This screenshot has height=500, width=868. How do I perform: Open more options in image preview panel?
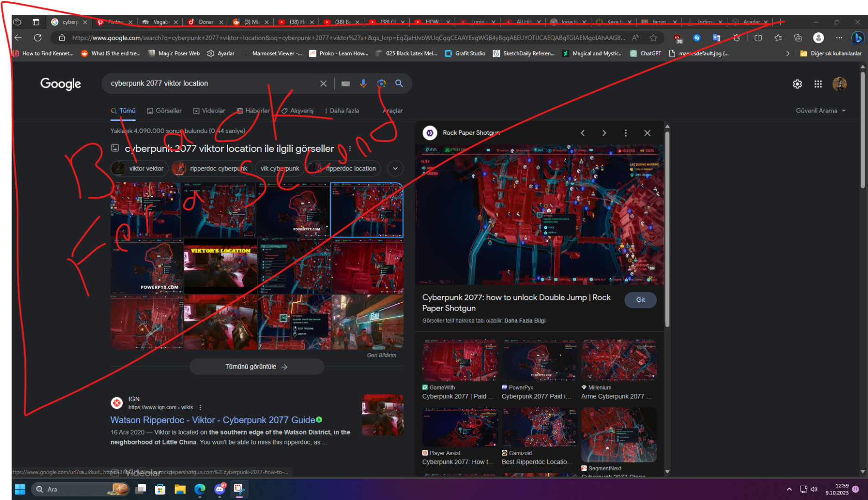pyautogui.click(x=626, y=133)
